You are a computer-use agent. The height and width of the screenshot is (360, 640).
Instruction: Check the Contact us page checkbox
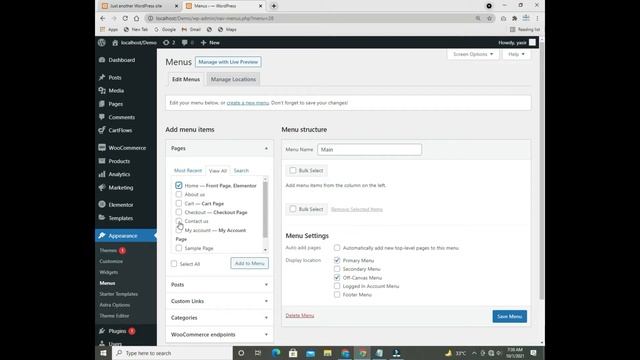[x=179, y=221]
